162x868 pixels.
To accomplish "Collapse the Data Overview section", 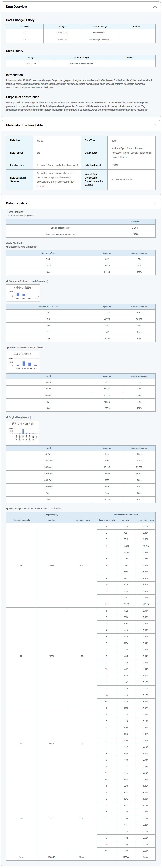I will [155, 7].
